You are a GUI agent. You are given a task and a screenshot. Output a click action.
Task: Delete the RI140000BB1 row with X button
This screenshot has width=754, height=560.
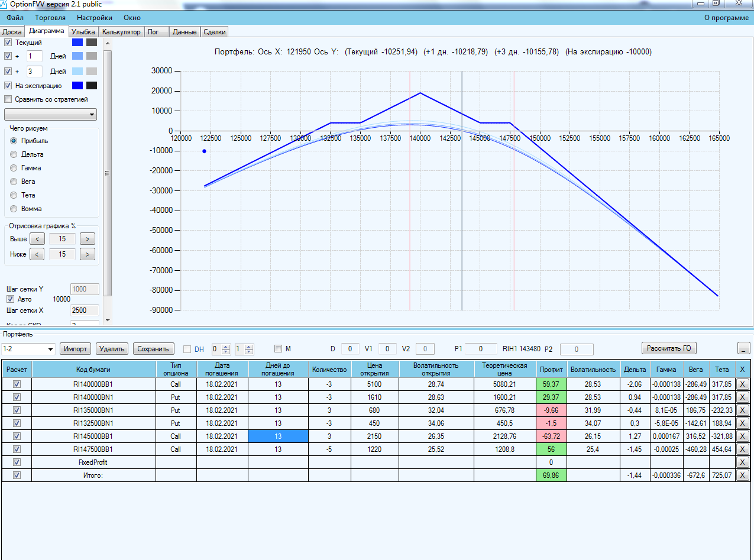tap(743, 384)
